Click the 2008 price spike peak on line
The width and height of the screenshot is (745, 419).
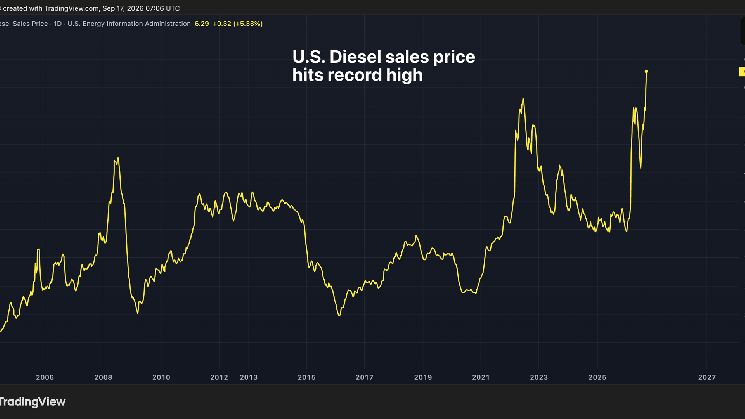coord(117,158)
